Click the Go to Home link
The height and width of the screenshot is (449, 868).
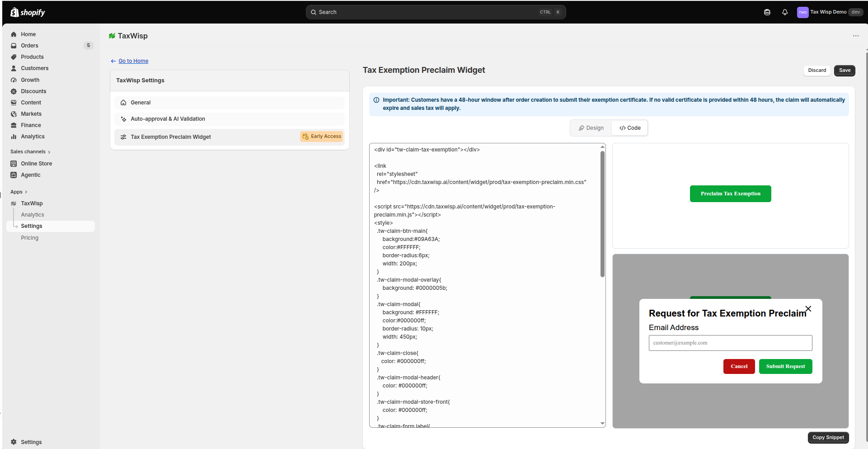point(133,61)
